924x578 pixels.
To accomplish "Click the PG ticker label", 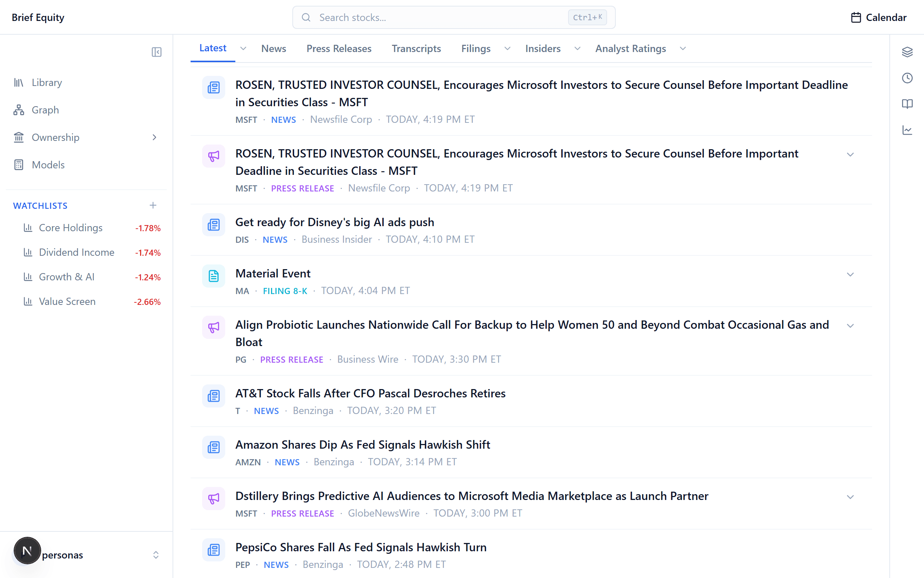I will (x=240, y=360).
